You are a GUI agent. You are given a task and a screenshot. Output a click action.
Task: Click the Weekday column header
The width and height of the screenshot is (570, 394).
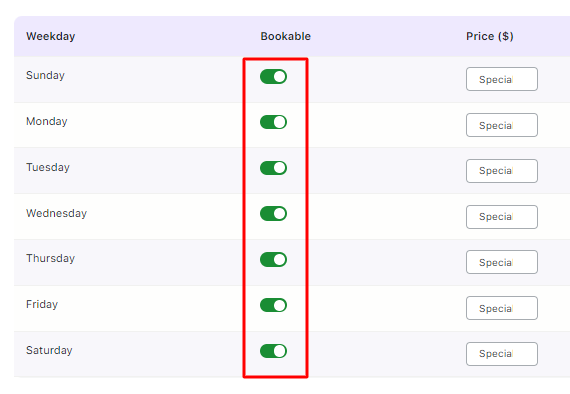tap(51, 36)
